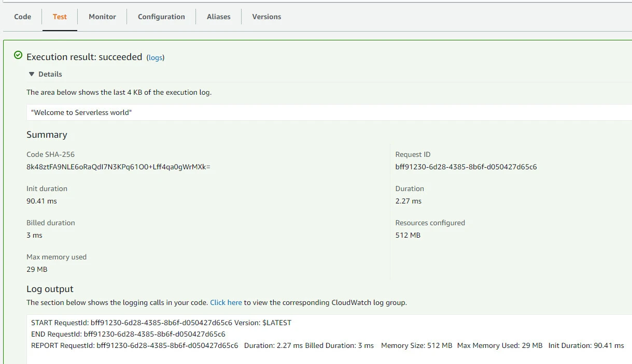Screen dimensions: 632x364
Task: Click the Billed duration 3 ms value
Action: coord(34,235)
